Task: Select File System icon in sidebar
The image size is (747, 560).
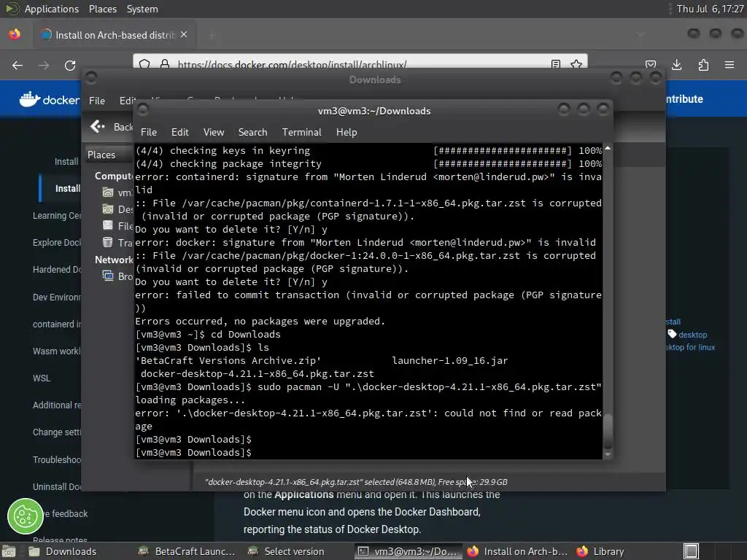Action: [108, 226]
